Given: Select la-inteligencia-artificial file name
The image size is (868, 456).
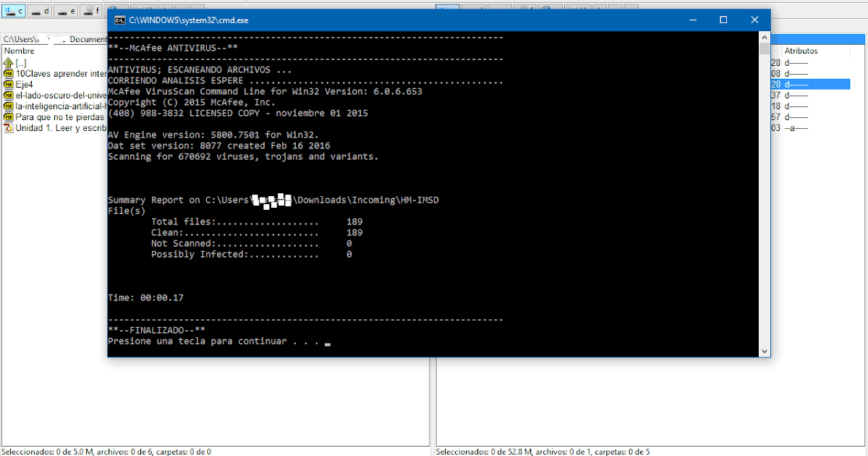Looking at the screenshot, I should click(x=61, y=106).
